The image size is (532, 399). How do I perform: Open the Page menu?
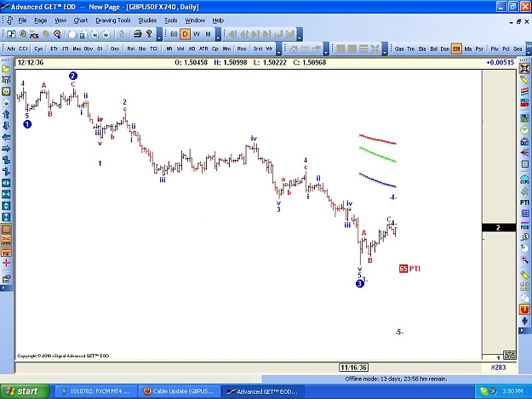(x=41, y=20)
